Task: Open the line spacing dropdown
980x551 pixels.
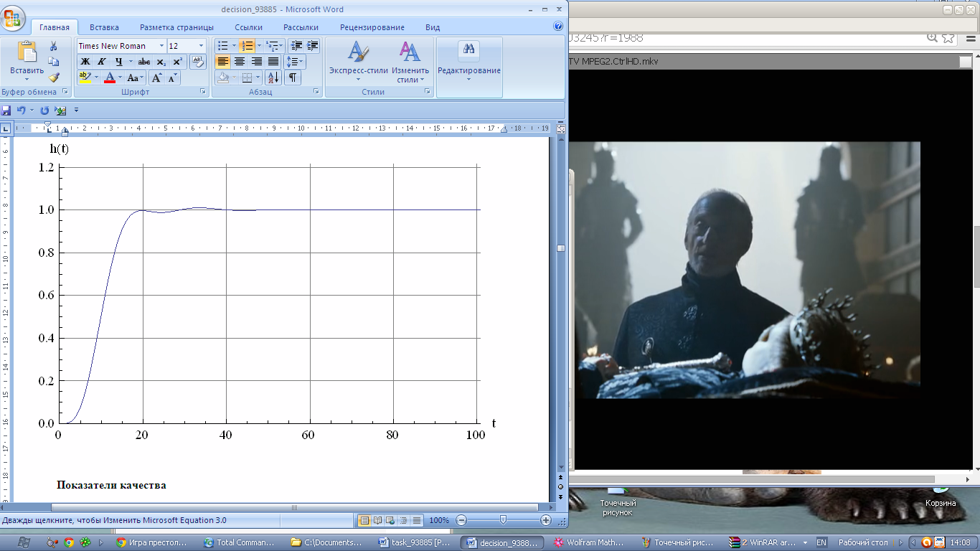Action: coord(295,62)
